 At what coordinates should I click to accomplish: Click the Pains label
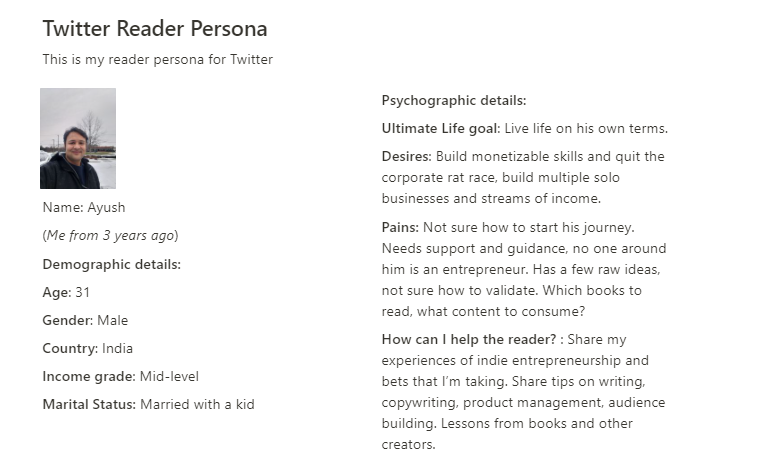400,227
